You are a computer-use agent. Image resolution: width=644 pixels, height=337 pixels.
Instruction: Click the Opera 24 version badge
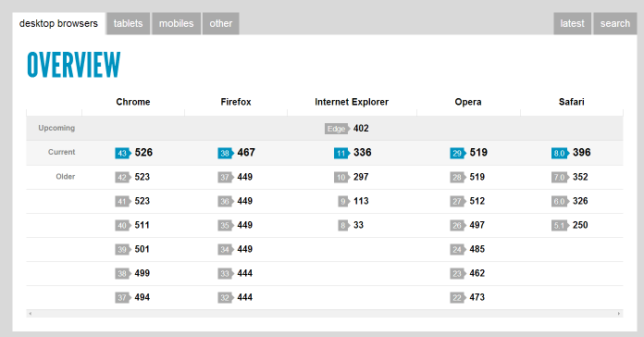[458, 249]
